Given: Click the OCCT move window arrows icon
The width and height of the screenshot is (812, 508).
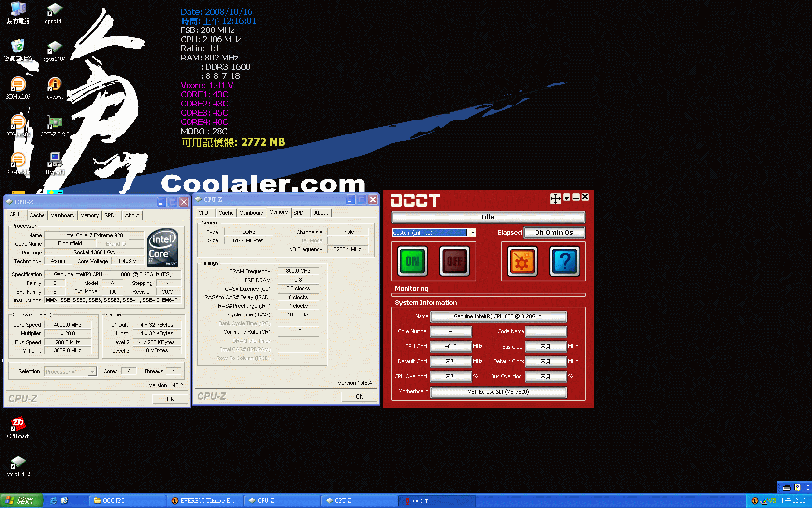Looking at the screenshot, I should point(555,198).
